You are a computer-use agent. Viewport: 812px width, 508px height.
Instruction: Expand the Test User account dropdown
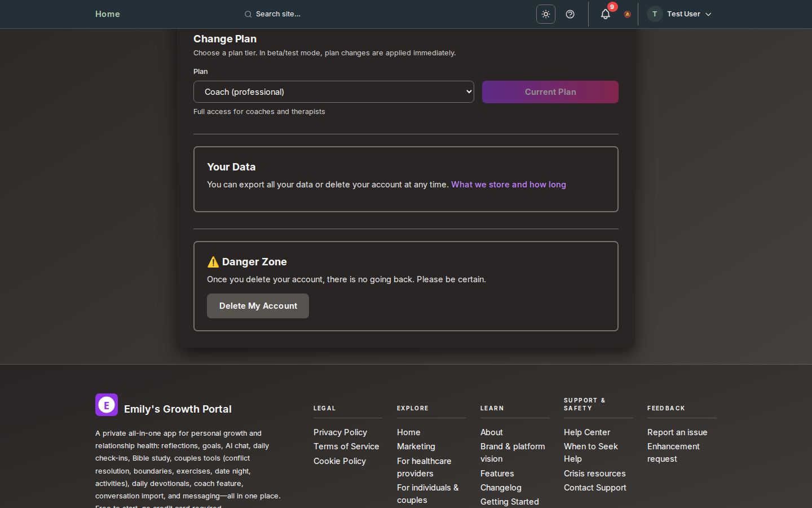point(708,14)
